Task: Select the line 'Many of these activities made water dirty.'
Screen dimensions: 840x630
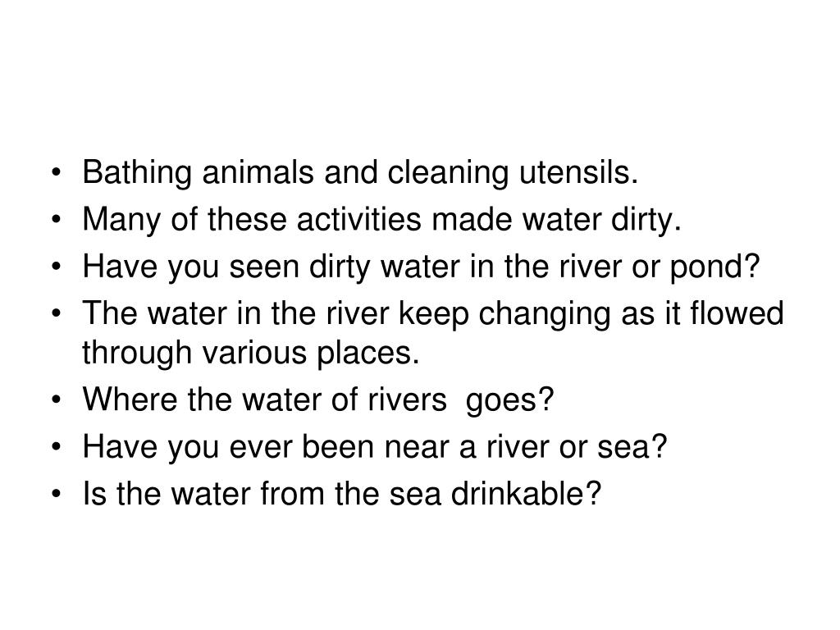Action: [381, 220]
